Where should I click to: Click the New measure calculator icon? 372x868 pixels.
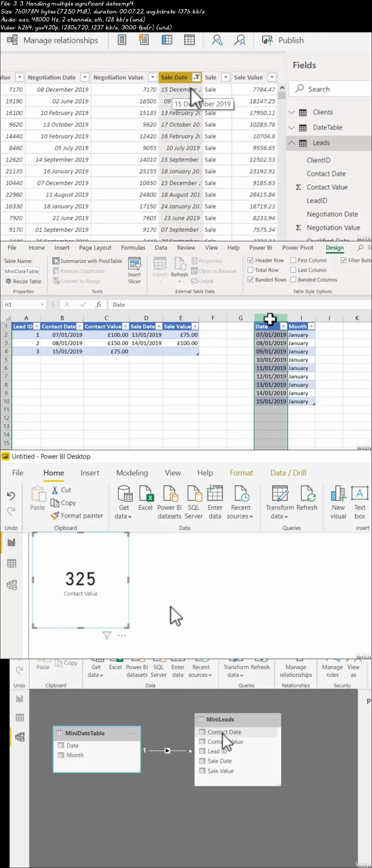122,40
